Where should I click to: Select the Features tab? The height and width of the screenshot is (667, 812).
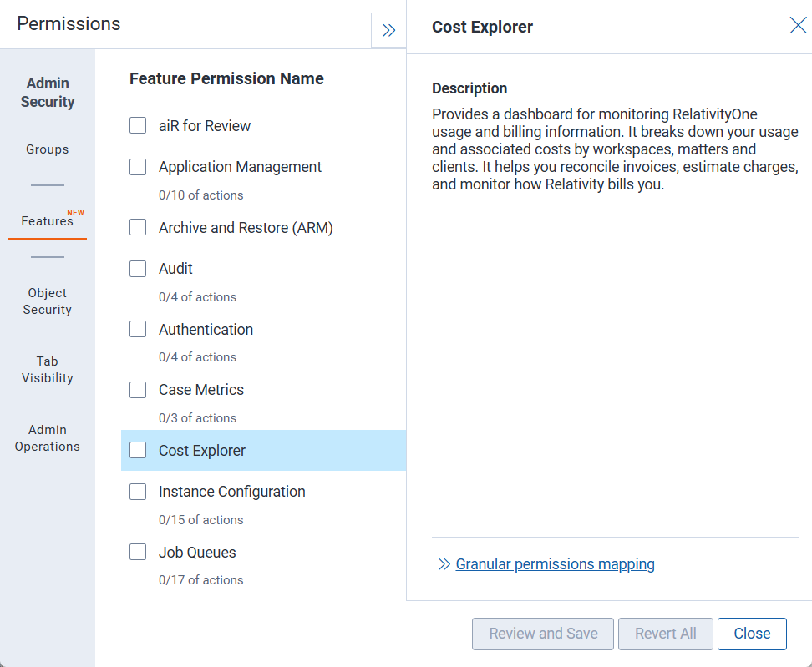pyautogui.click(x=47, y=221)
